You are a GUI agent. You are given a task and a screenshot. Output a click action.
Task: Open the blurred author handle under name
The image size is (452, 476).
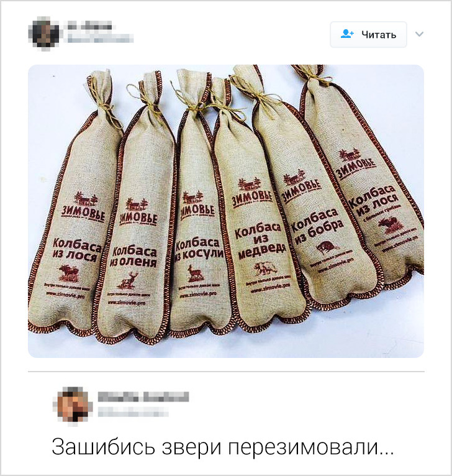[100, 38]
